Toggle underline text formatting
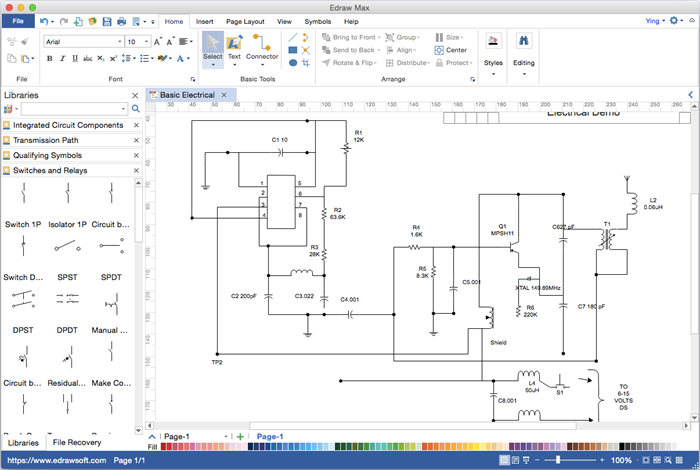 click(x=75, y=59)
